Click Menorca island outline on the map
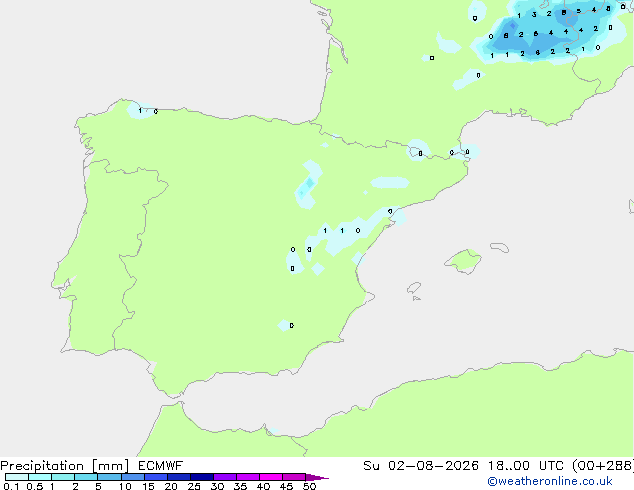The width and height of the screenshot is (634, 490). tap(500, 247)
